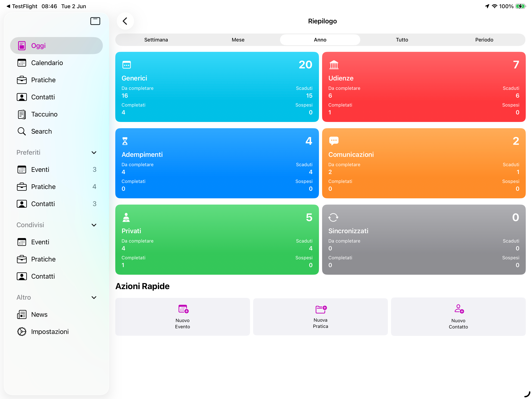Open Contatti under Preferiti

[x=56, y=204]
